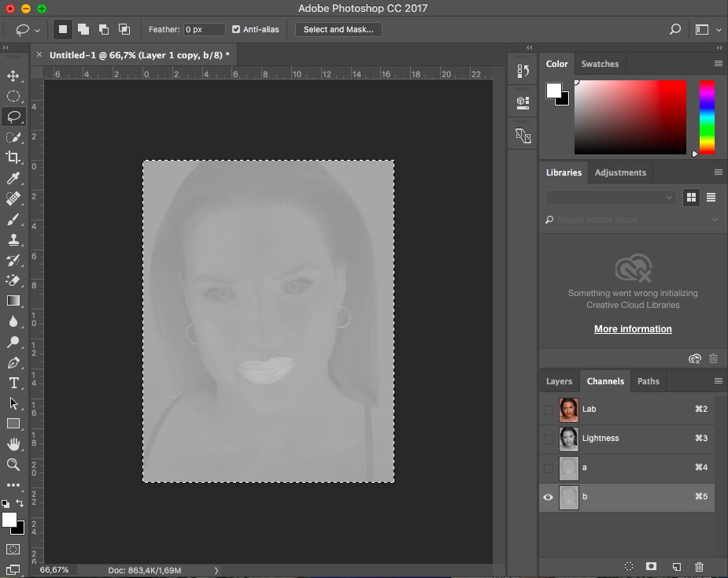Select the Pen tool
This screenshot has height=578, width=728.
(13, 362)
